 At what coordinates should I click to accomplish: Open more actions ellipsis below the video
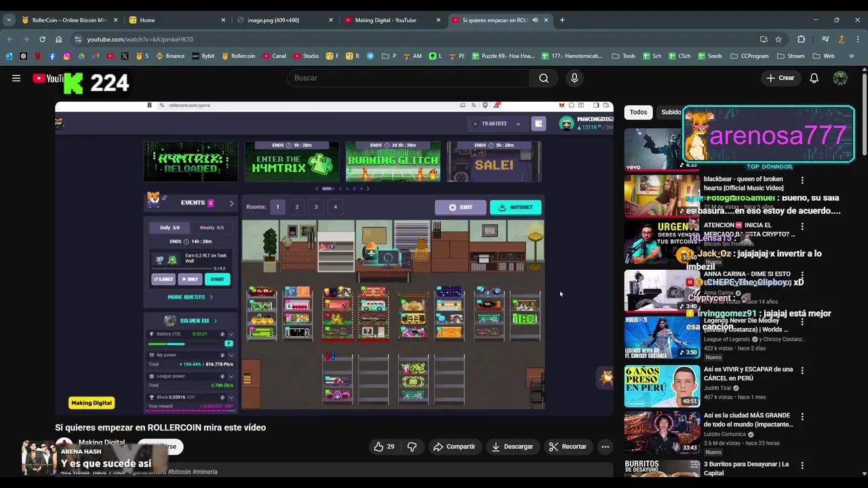tap(605, 447)
